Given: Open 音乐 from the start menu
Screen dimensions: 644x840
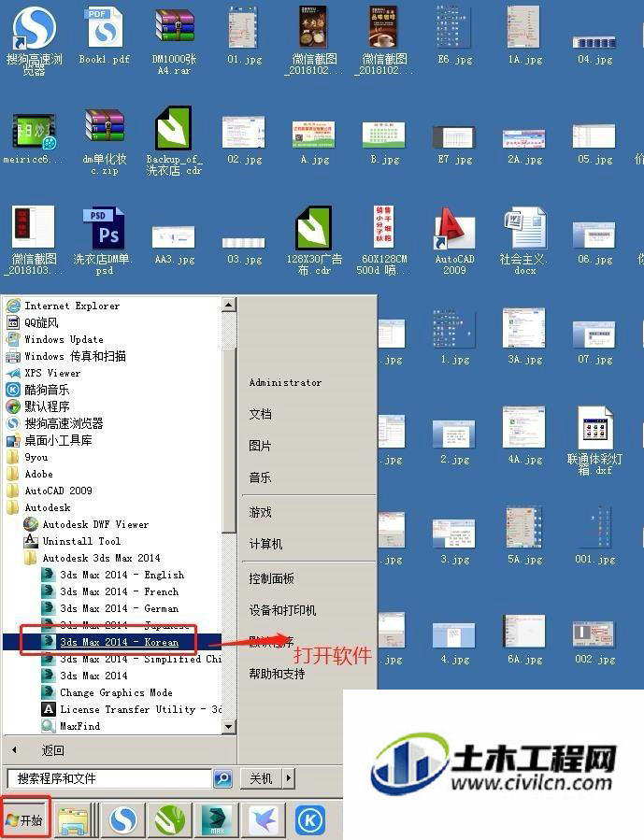Looking at the screenshot, I should [261, 477].
